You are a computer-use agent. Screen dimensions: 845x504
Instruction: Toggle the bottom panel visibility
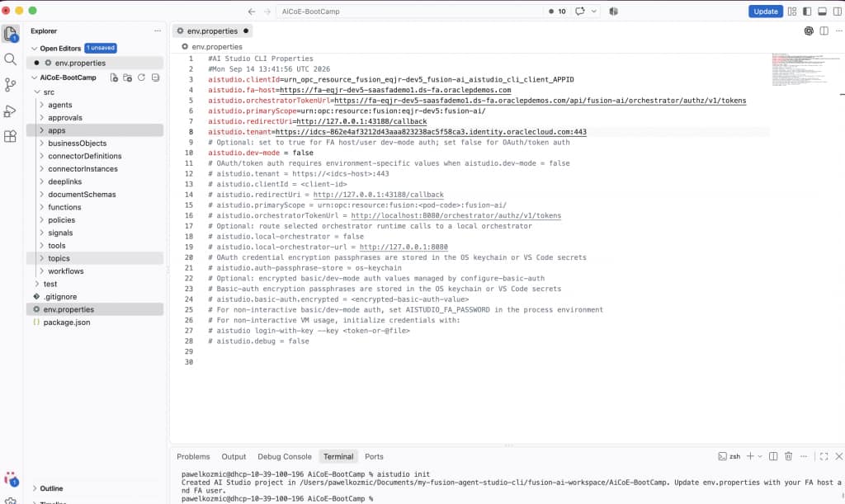(x=822, y=12)
